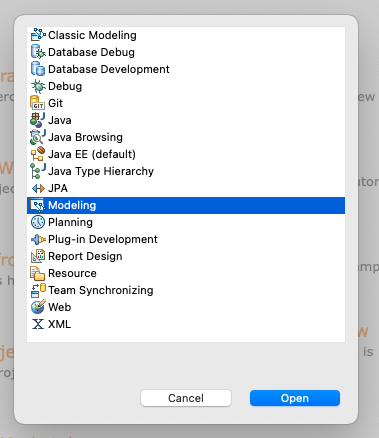Click the Database Development cylinder icon
This screenshot has height=438, width=379.
click(38, 69)
